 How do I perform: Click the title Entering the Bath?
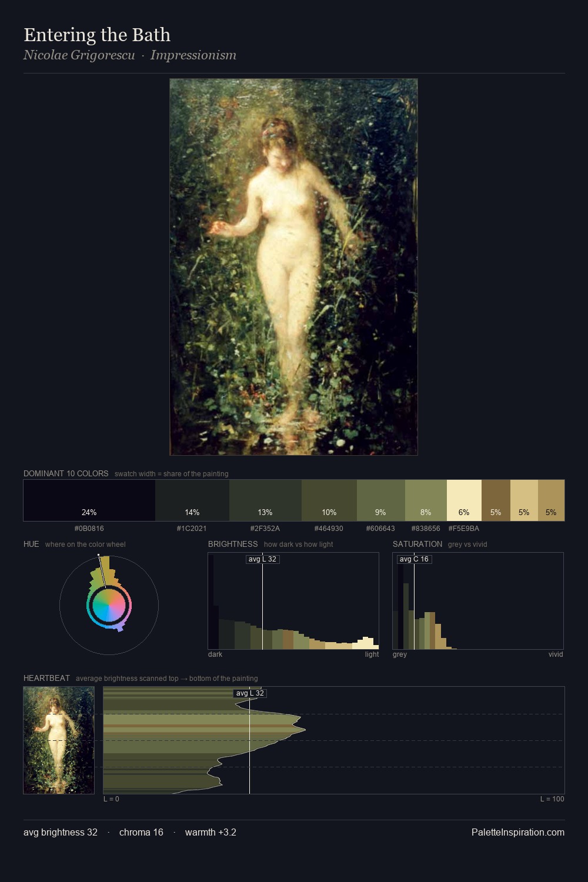97,35
